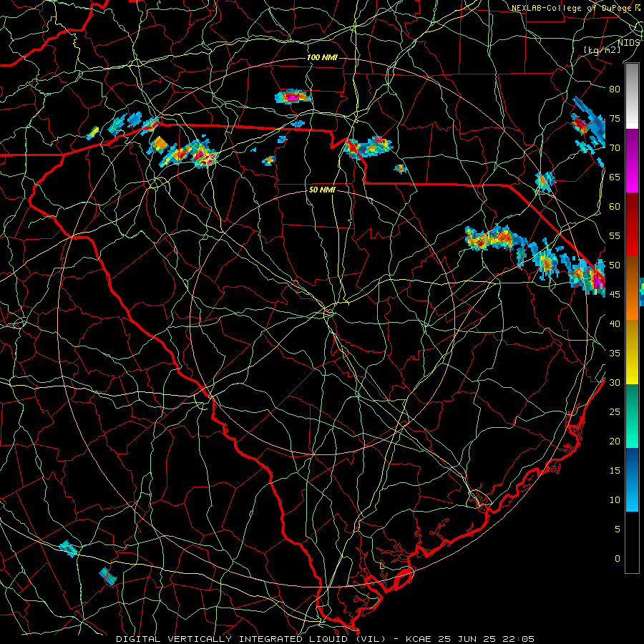Click the "50 NMI" range ring label
Screen dimensions: 644x644
322,190
